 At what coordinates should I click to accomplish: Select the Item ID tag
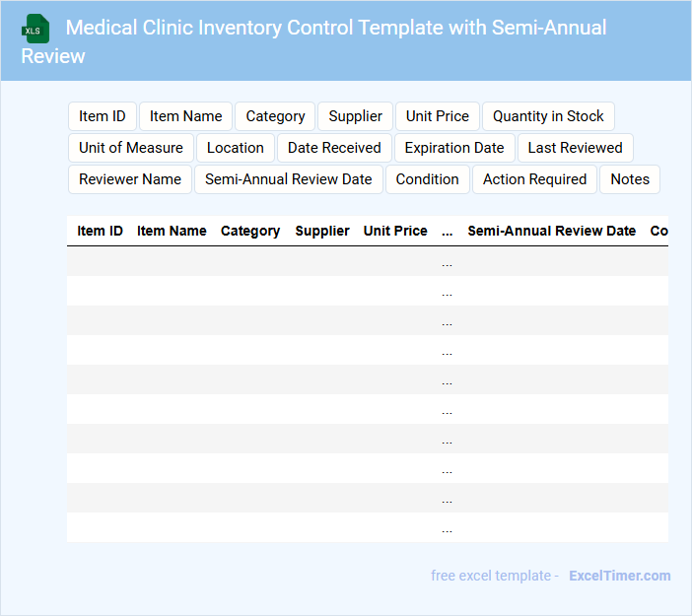pyautogui.click(x=103, y=116)
